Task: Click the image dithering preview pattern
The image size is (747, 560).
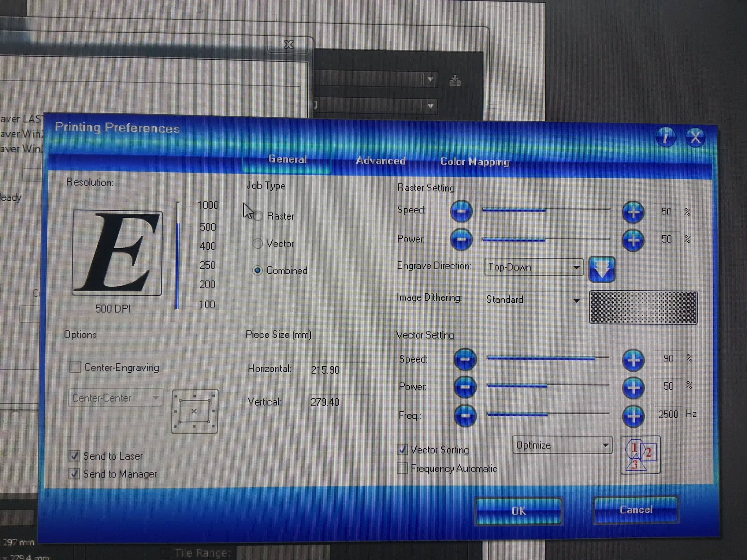Action: pyautogui.click(x=643, y=307)
